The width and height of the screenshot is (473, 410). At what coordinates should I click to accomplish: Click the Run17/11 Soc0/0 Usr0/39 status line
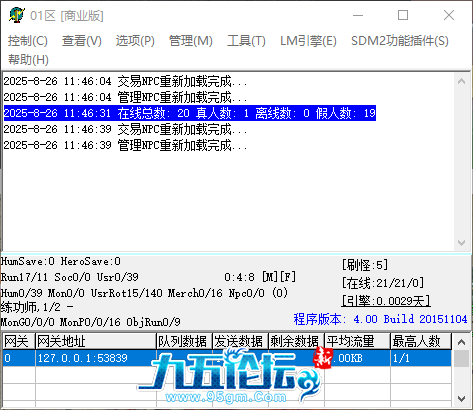click(x=70, y=277)
